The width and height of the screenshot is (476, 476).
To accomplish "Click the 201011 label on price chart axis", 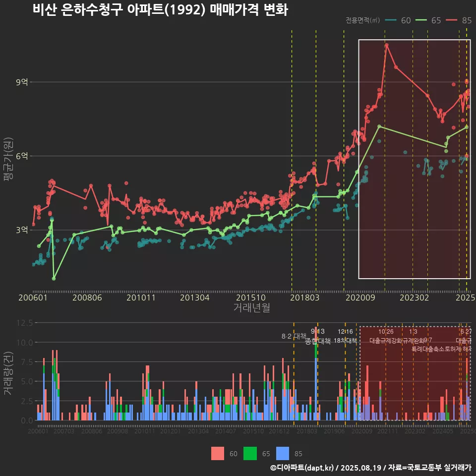I will 141,297.
